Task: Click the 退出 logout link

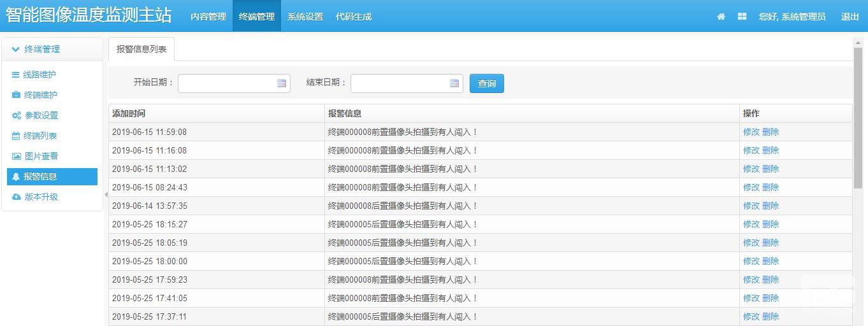Action: coord(850,17)
